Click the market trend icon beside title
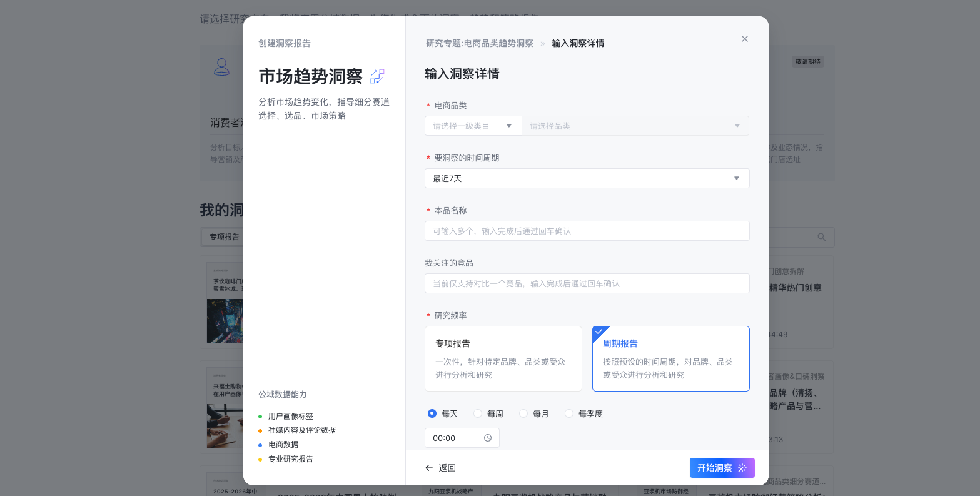The image size is (980, 496). click(x=377, y=76)
